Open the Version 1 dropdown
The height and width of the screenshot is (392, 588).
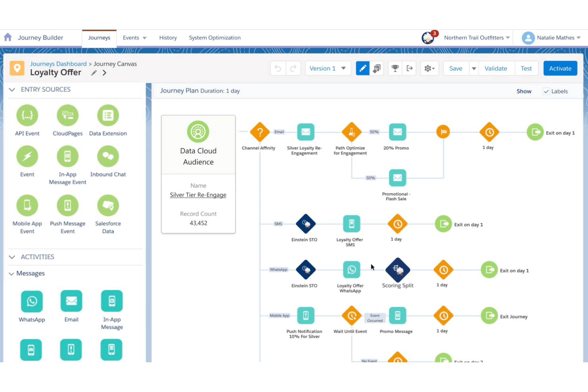327,68
